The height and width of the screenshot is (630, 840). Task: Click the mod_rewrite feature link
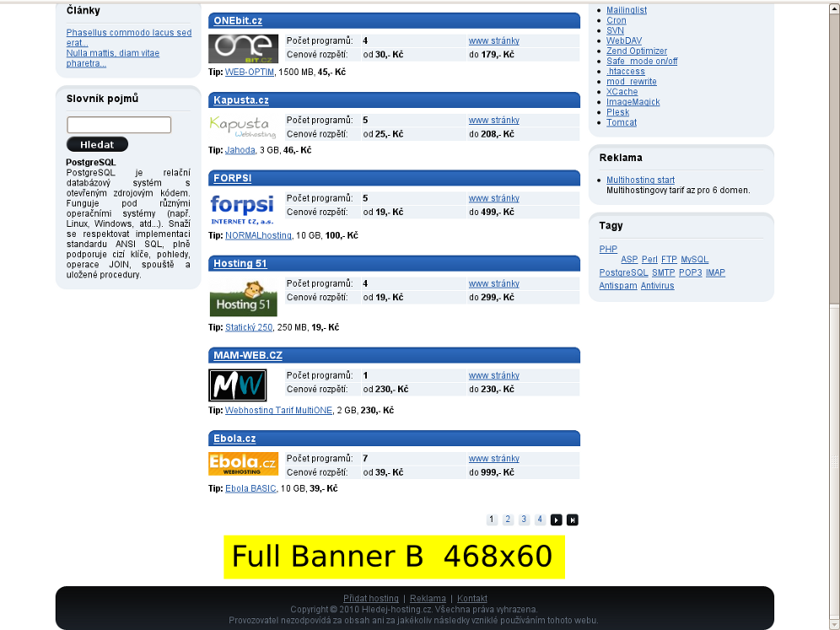(632, 82)
